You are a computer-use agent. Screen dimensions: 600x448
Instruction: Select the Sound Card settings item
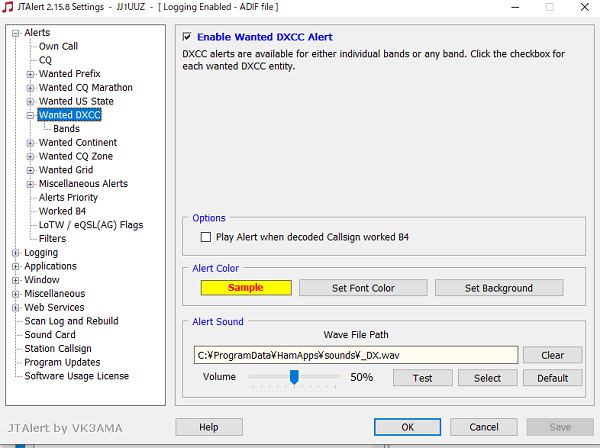pyautogui.click(x=50, y=335)
